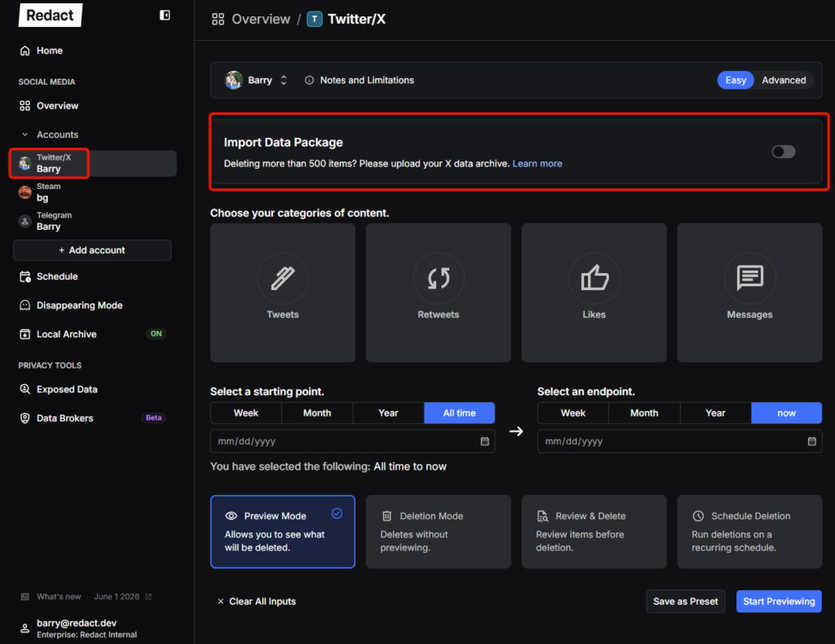Viewport: 835px width, 644px height.
Task: Select the Twitter/X Barry account
Action: click(93, 163)
